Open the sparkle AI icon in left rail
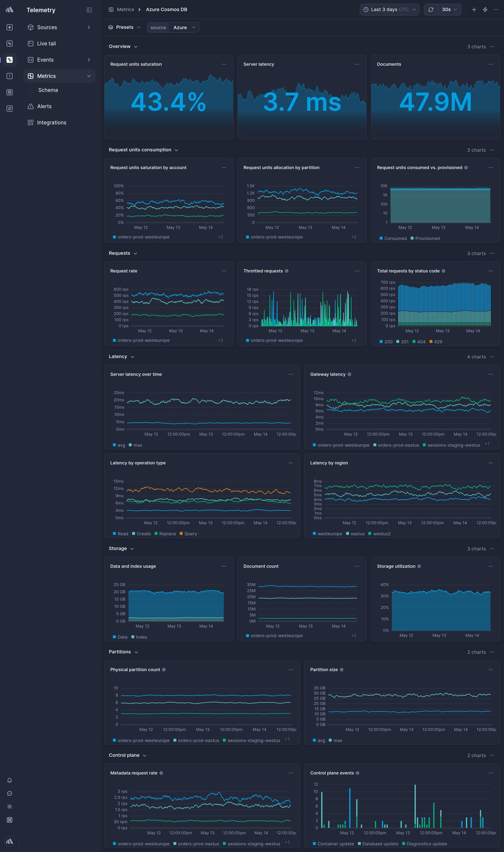Image resolution: width=504 pixels, height=852 pixels. pos(9,27)
